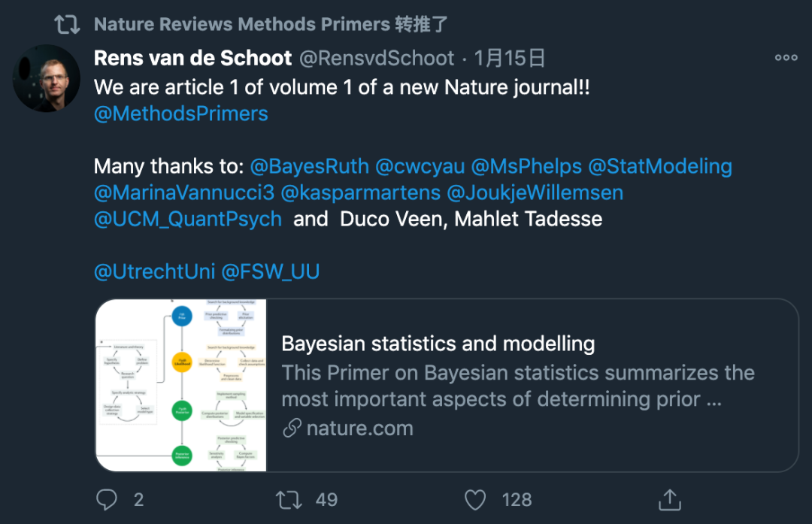Open the Rens van de Schoot display name
Image resolution: width=812 pixels, height=524 pixels.
pos(192,58)
